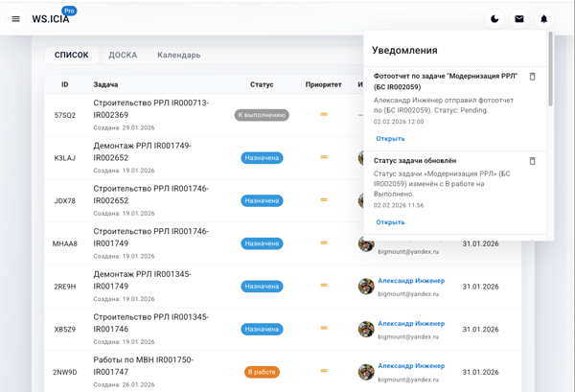Click the Назначена status for task JDX78

(262, 200)
